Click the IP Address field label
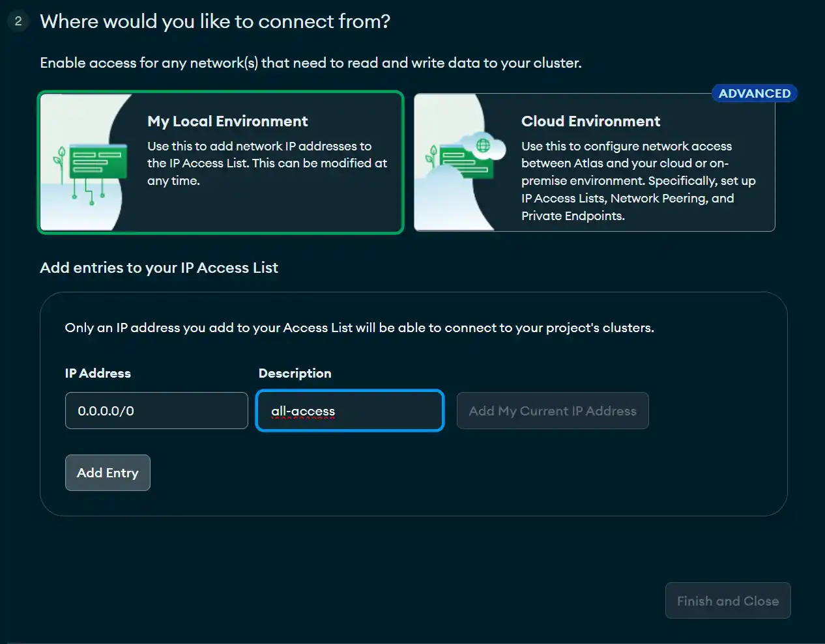This screenshot has width=825, height=644. (x=98, y=373)
